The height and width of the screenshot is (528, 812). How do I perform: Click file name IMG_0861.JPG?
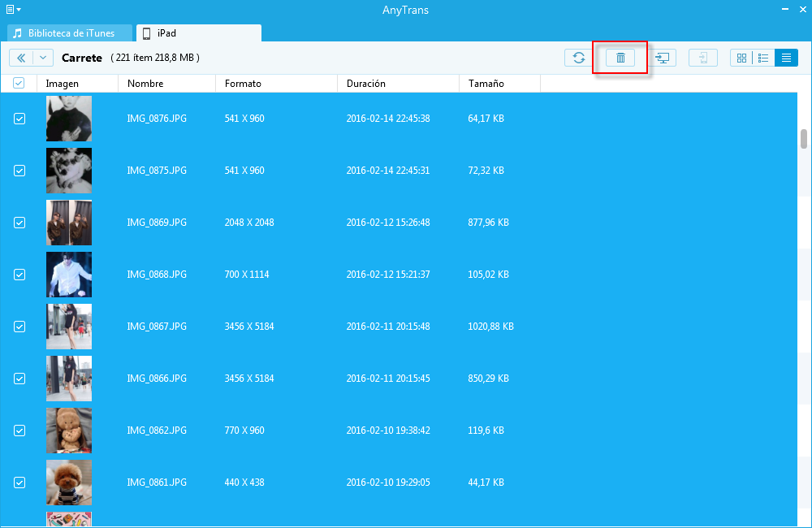(x=157, y=483)
